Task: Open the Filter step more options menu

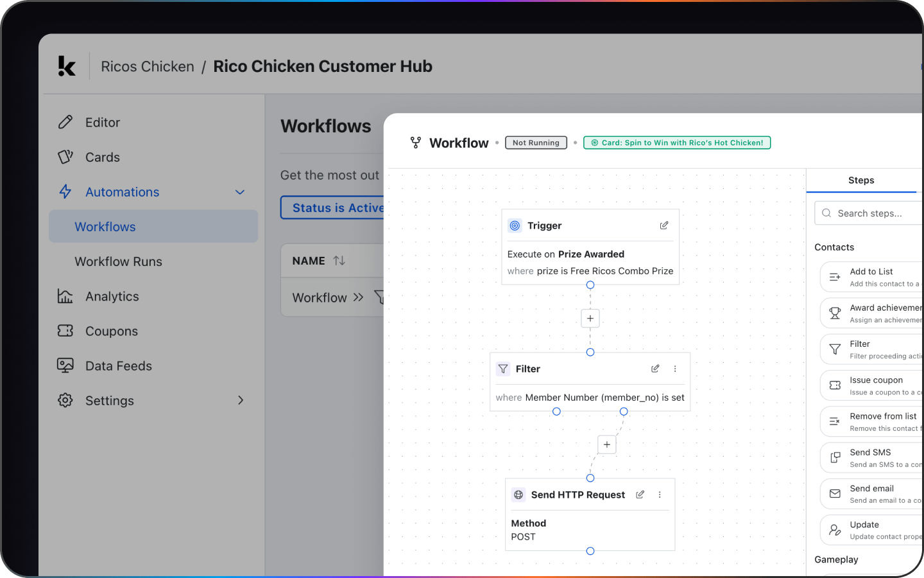Action: 675,369
